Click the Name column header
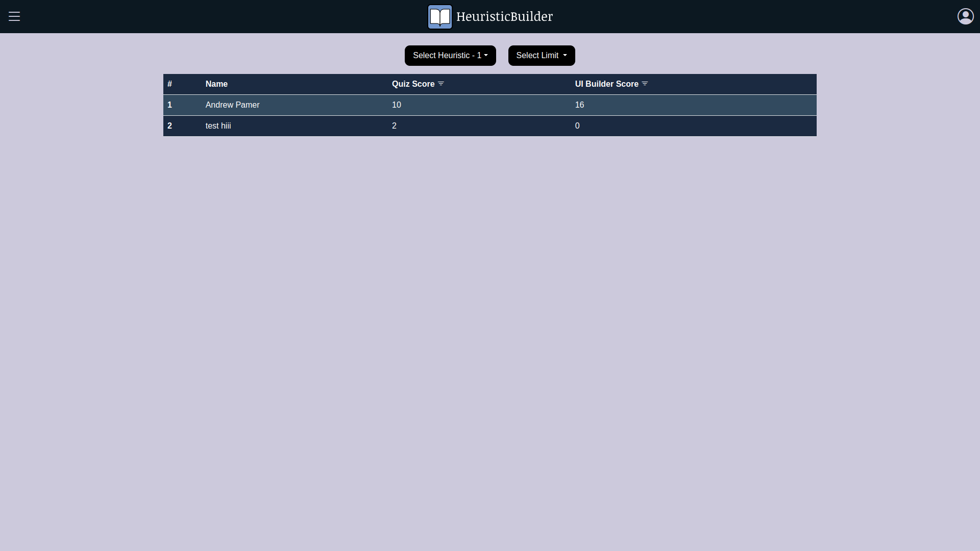Image resolution: width=980 pixels, height=551 pixels. (x=216, y=84)
